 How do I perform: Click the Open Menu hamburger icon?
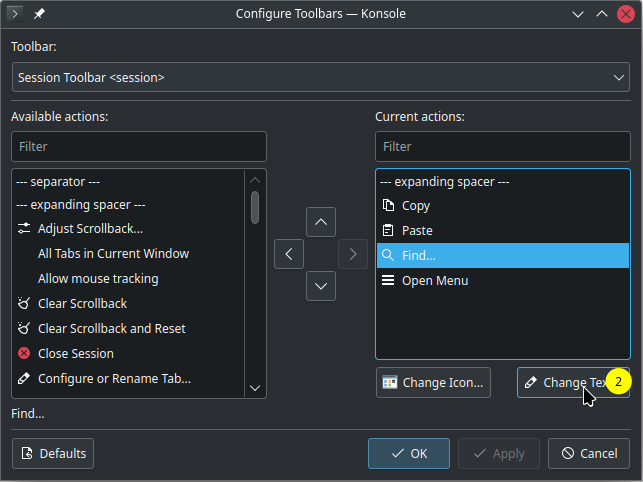[388, 281]
